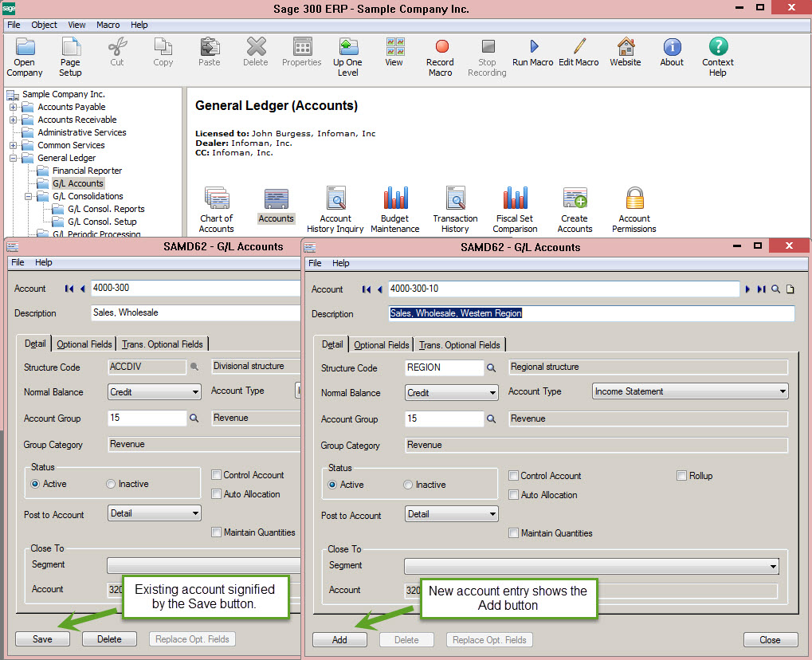This screenshot has height=660, width=812.
Task: Click Delete button in left window
Action: [109, 638]
